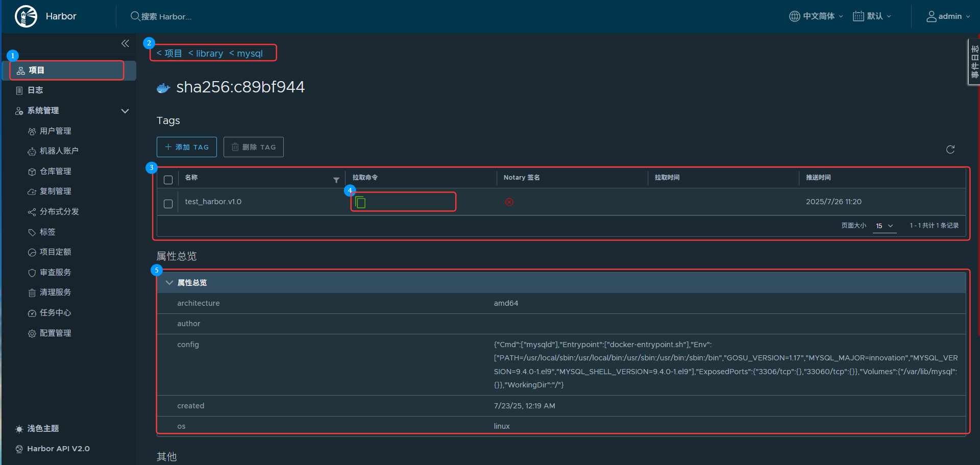Click the 日志 logs icon
The image size is (980, 465).
[19, 91]
